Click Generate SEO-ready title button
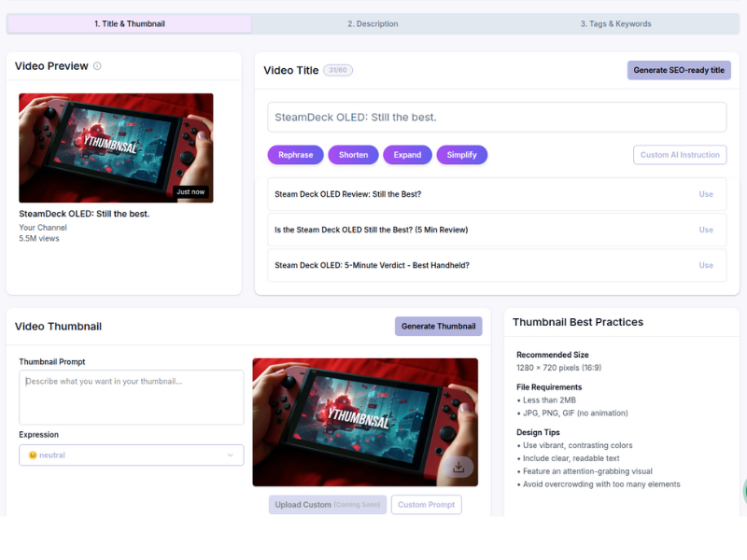 point(679,71)
